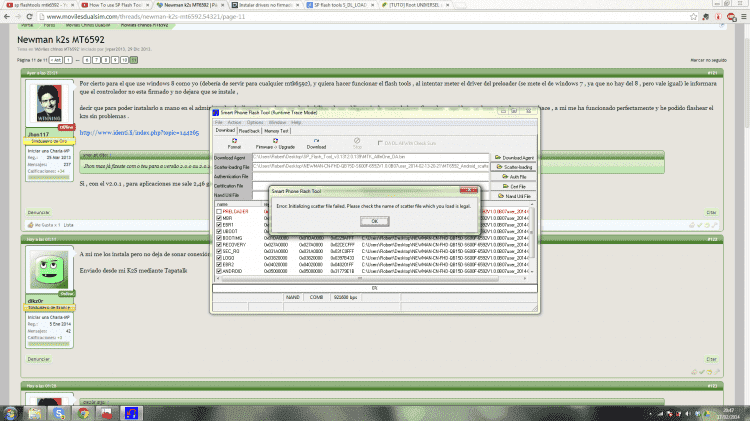The width and height of the screenshot is (750, 421).
Task: Close the error dialog with red X
Action: (468, 190)
